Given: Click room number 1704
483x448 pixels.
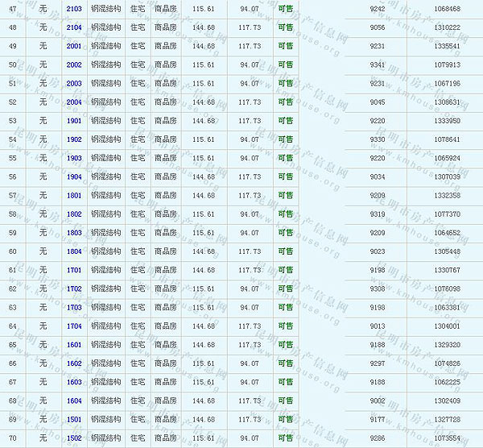Looking at the screenshot, I should (x=74, y=326).
